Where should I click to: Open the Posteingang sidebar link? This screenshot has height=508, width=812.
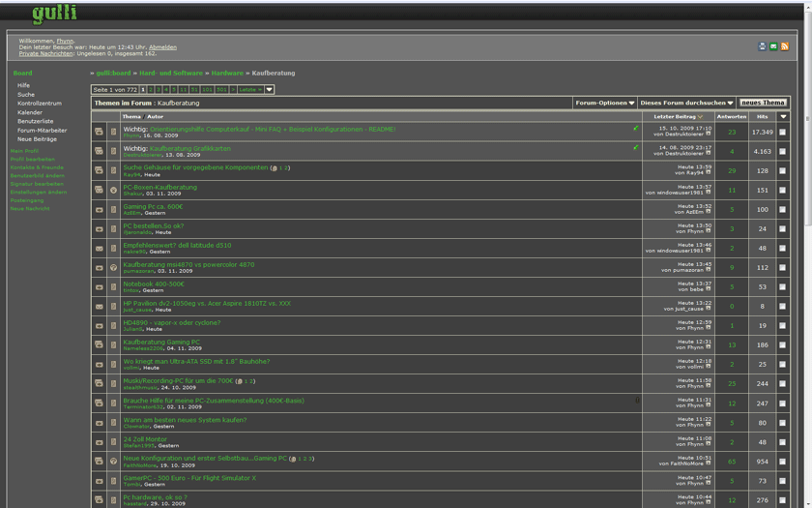tap(27, 200)
